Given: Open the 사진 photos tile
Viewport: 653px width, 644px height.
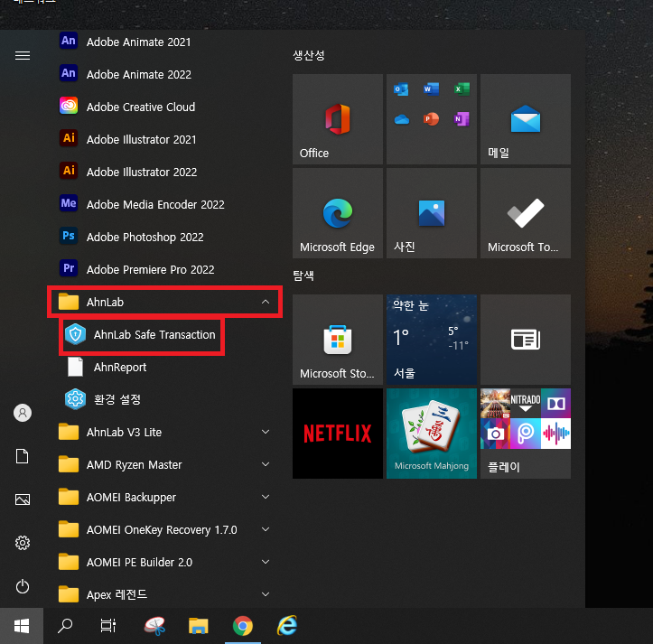Looking at the screenshot, I should coord(432,213).
